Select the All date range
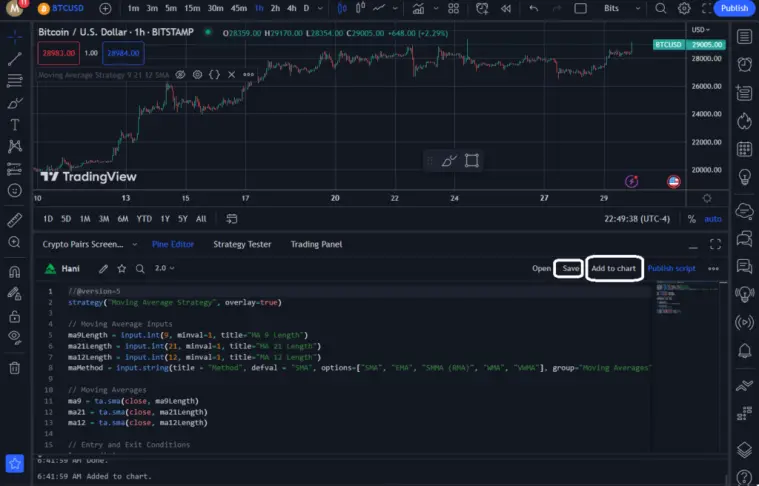759x486 pixels. pyautogui.click(x=201, y=219)
